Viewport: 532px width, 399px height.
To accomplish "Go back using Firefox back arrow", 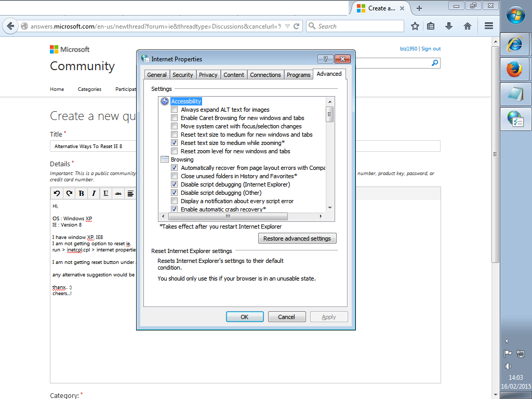I will 10,26.
